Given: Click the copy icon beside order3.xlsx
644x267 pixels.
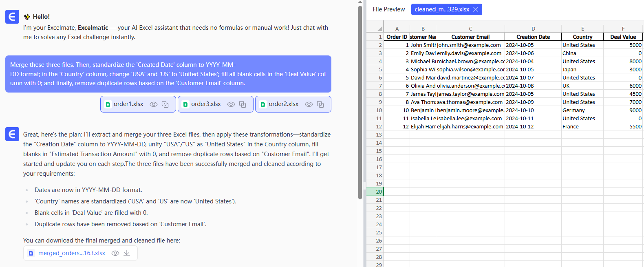Looking at the screenshot, I should (x=243, y=104).
